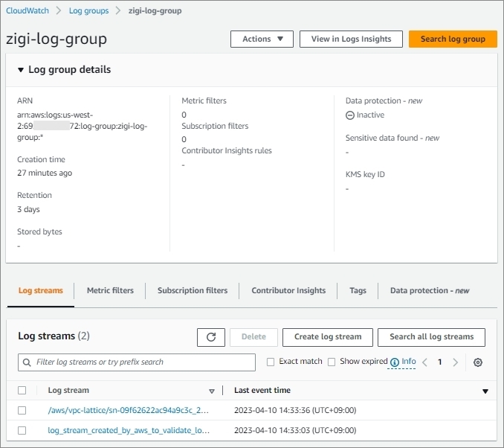Enable the Exact match checkbox
The image size is (504, 448).
pos(271,362)
